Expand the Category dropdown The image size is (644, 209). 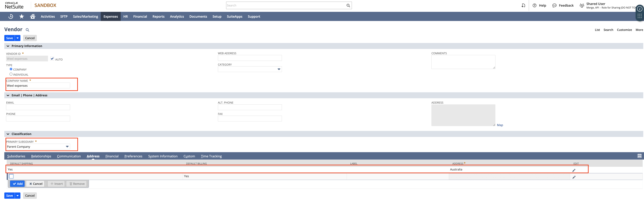[x=279, y=69]
